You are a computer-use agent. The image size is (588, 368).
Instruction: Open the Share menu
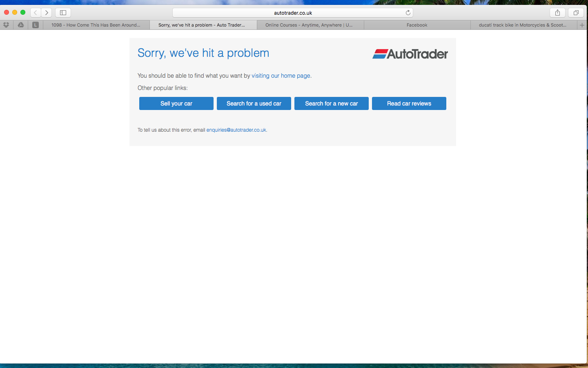coord(557,13)
